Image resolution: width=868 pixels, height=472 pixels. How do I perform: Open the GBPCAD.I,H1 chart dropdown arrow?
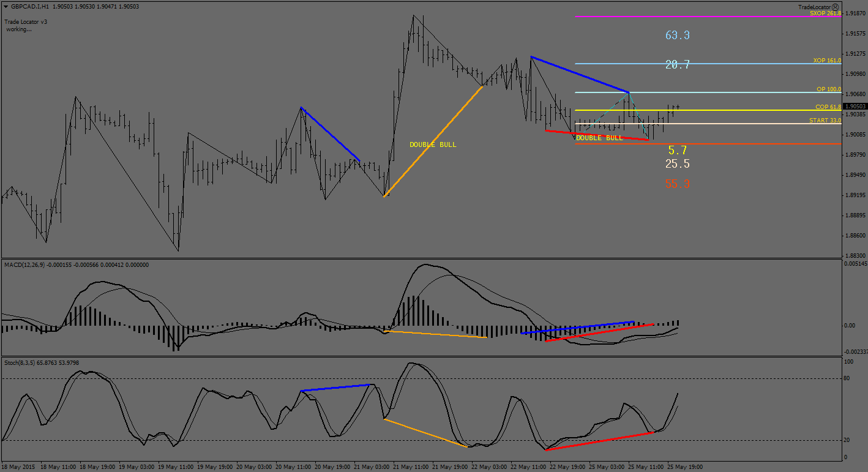[x=6, y=7]
